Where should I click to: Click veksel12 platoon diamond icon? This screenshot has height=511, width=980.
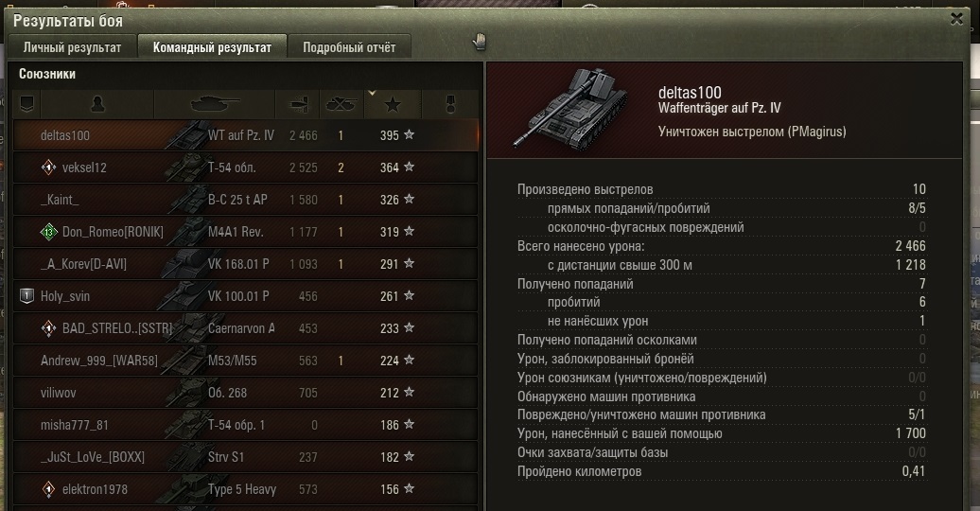(48, 167)
